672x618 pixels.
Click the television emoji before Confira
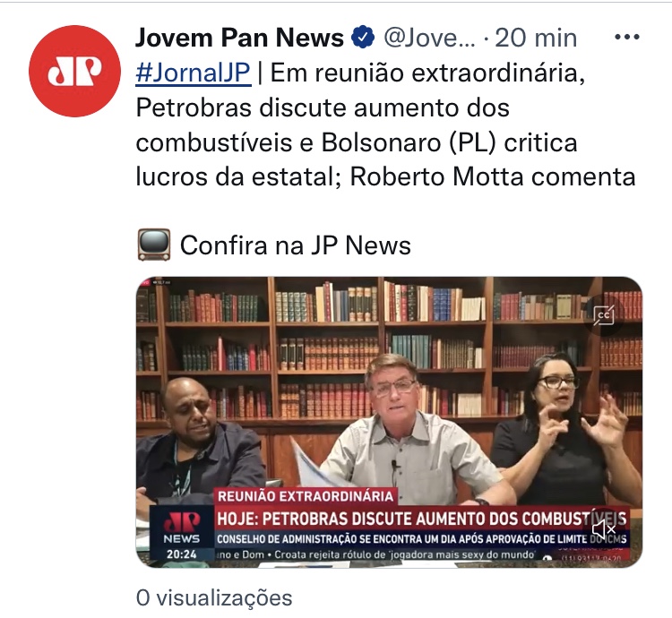154,245
